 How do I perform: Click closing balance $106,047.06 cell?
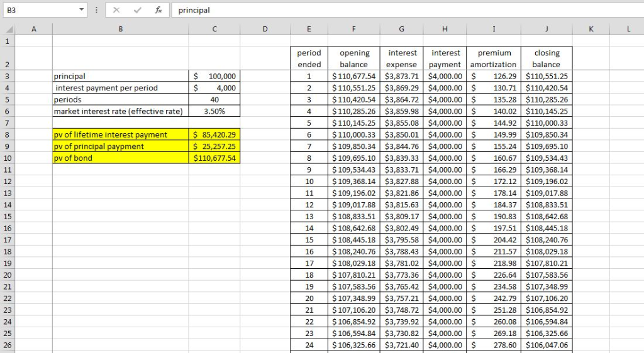(547, 345)
